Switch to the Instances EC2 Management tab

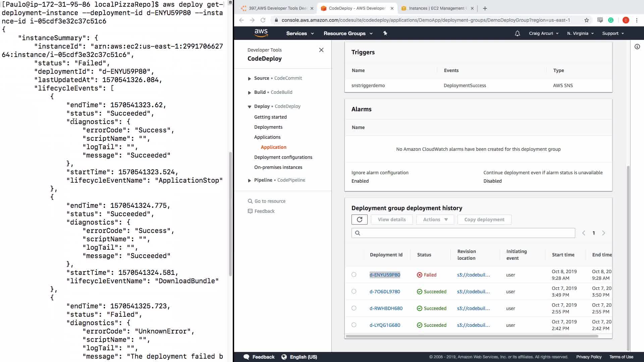click(x=436, y=8)
